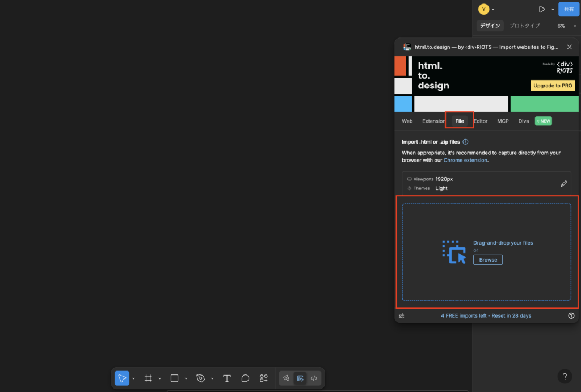581x392 pixels.
Task: Open the Figma help question mark button
Action: [x=565, y=376]
